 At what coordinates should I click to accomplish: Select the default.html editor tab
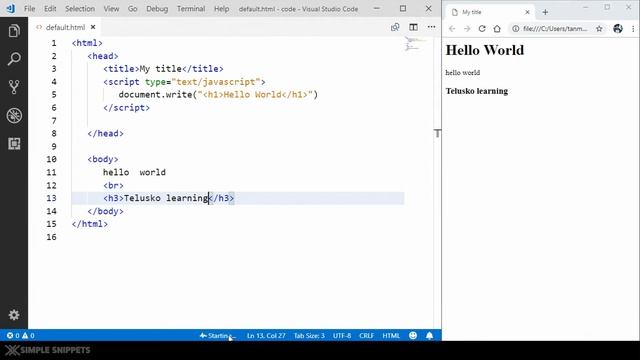65,27
